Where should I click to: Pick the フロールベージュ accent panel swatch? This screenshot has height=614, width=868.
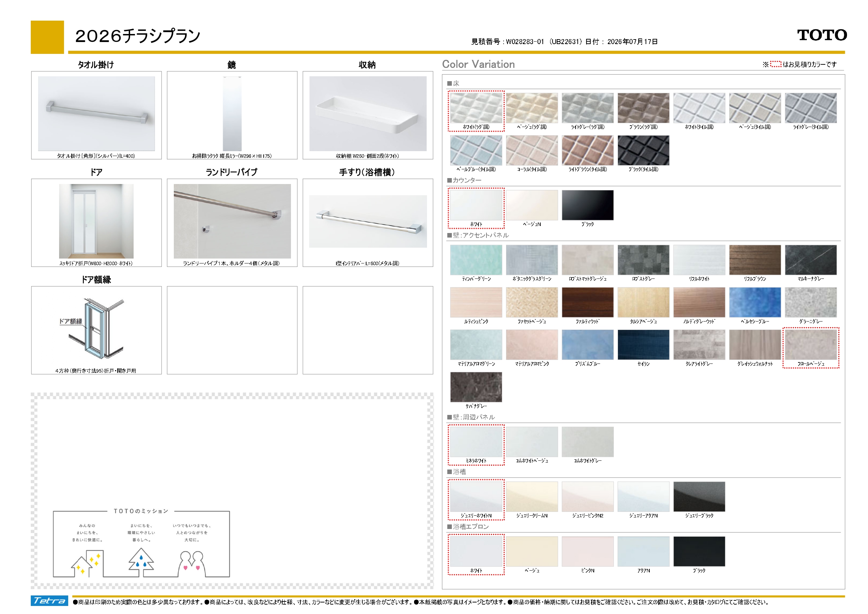811,345
